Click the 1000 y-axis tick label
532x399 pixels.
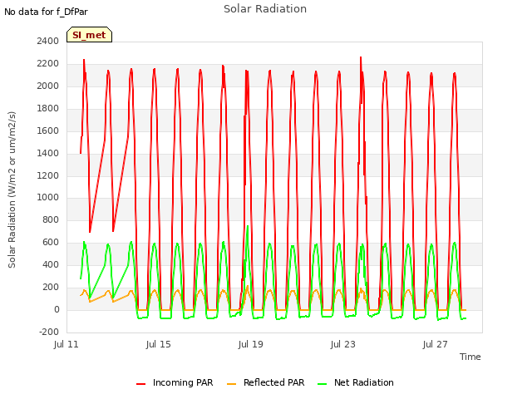[48, 198]
